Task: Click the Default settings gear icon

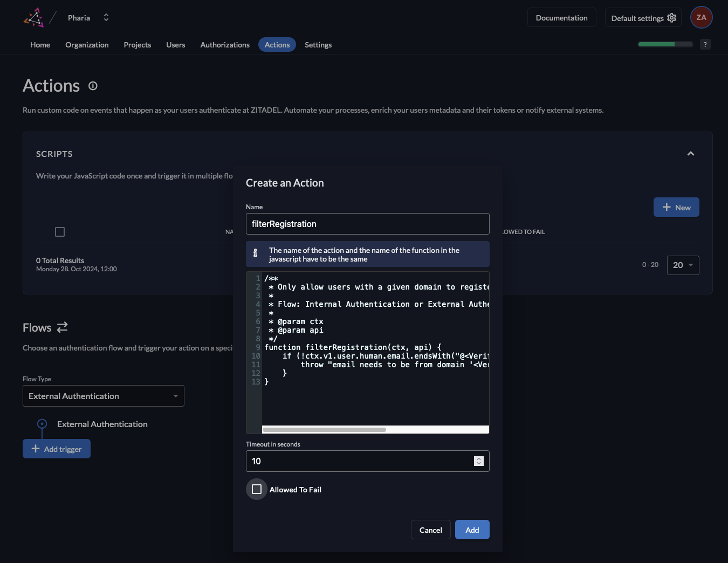Action: pos(671,18)
